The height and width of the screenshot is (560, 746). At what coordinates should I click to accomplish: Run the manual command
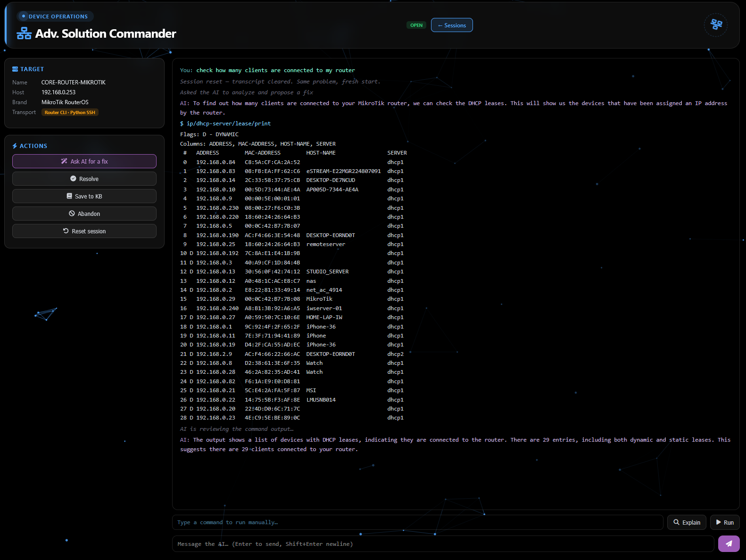point(725,522)
